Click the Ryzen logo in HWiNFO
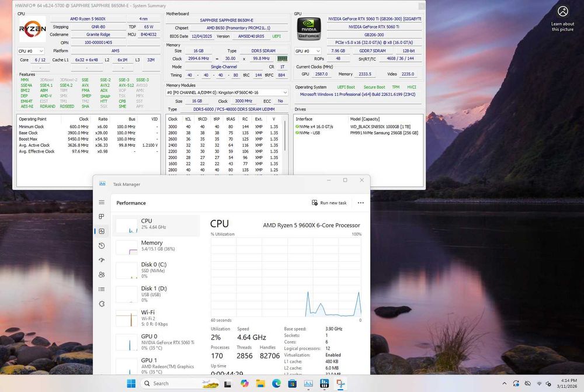 (x=33, y=29)
